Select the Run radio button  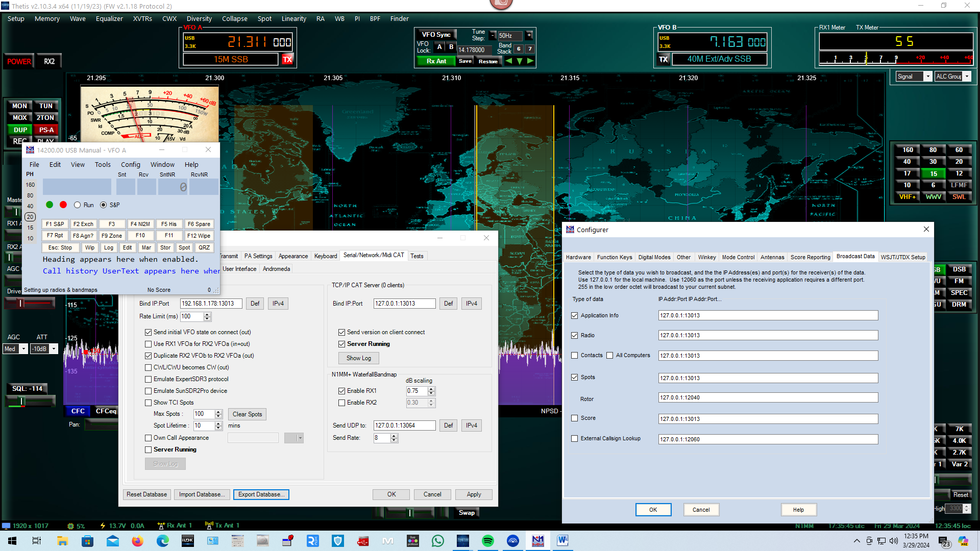coord(77,205)
